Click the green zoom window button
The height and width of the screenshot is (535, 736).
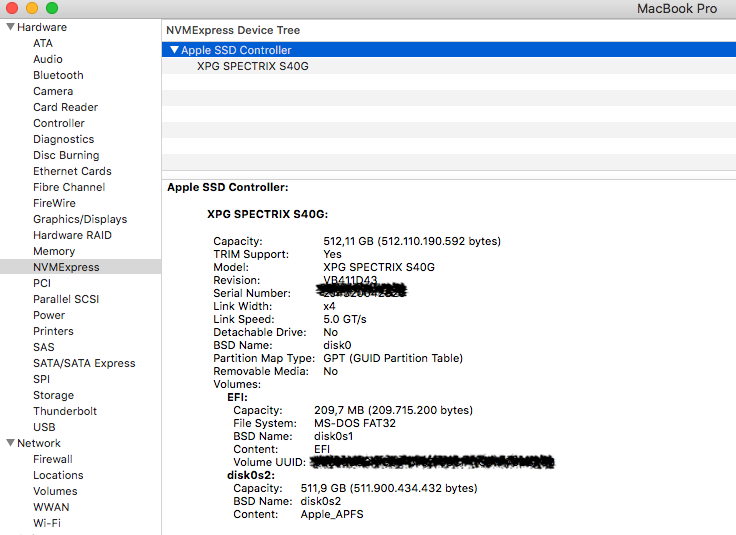tap(52, 8)
